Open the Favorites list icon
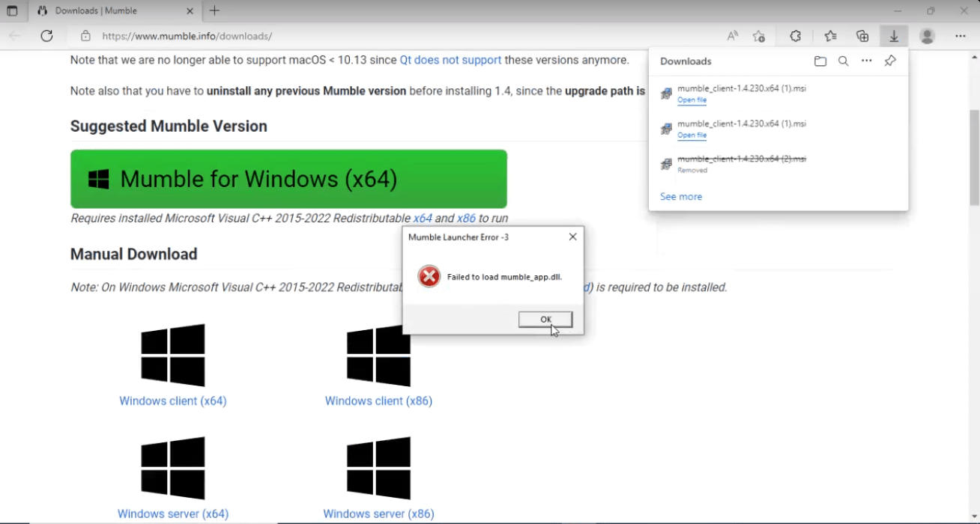The width and height of the screenshot is (980, 524). [x=830, y=36]
